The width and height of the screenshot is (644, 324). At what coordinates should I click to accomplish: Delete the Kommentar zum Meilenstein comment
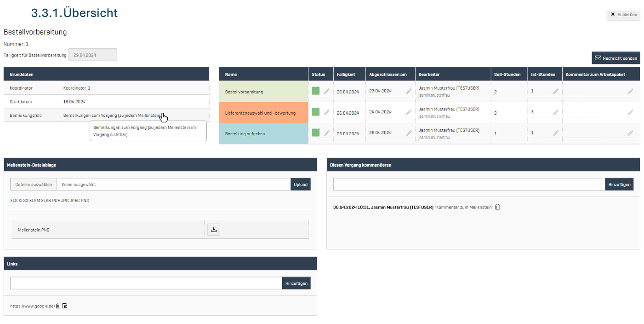click(x=497, y=207)
